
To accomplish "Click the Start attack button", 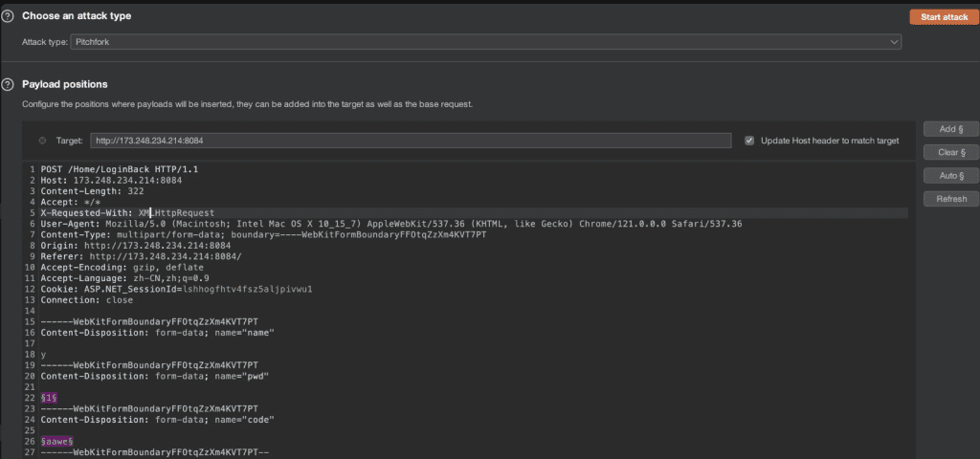I will (944, 17).
